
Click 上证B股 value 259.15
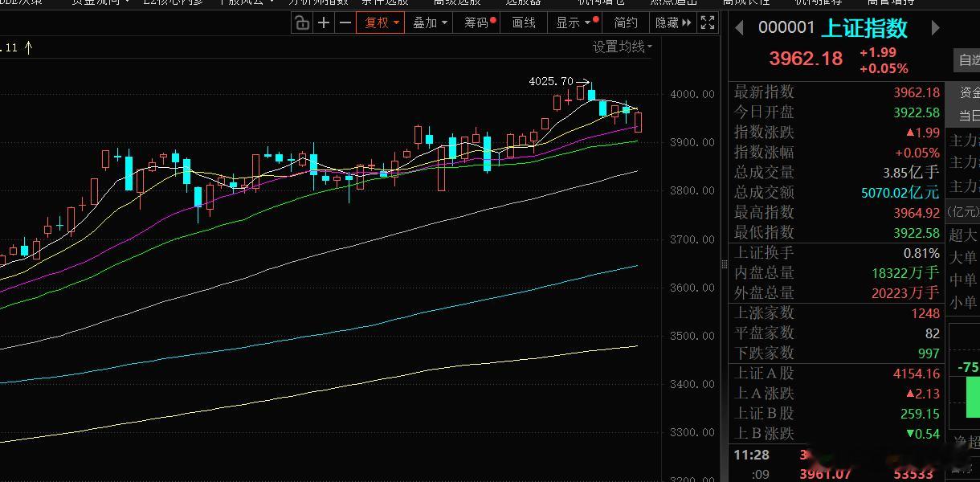(x=921, y=414)
